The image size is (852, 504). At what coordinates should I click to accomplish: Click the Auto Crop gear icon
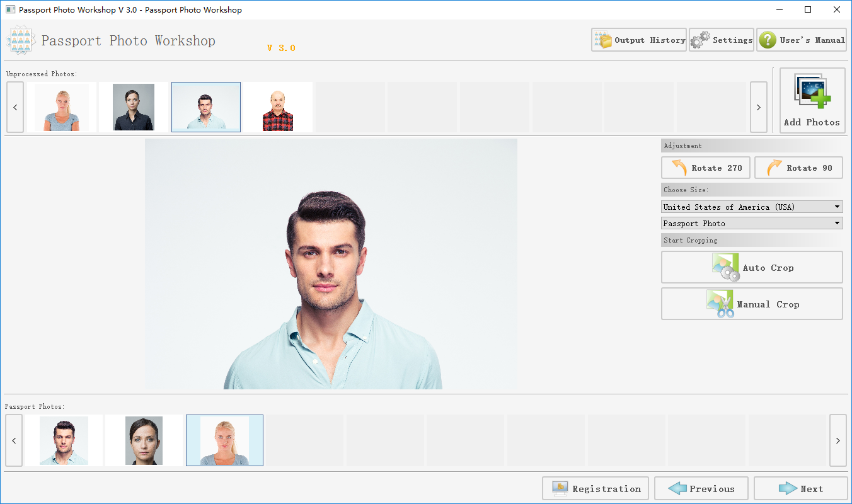(725, 267)
